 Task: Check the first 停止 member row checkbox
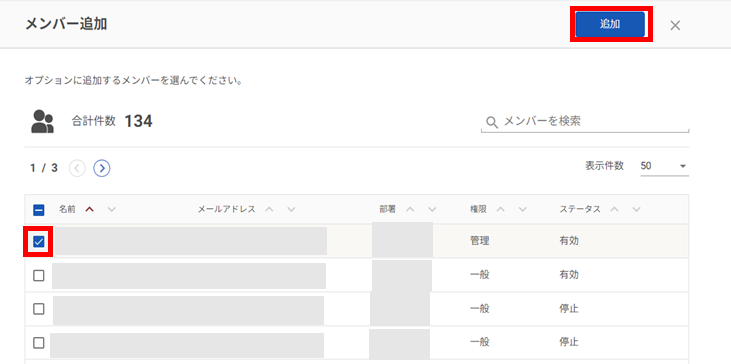pos(39,309)
